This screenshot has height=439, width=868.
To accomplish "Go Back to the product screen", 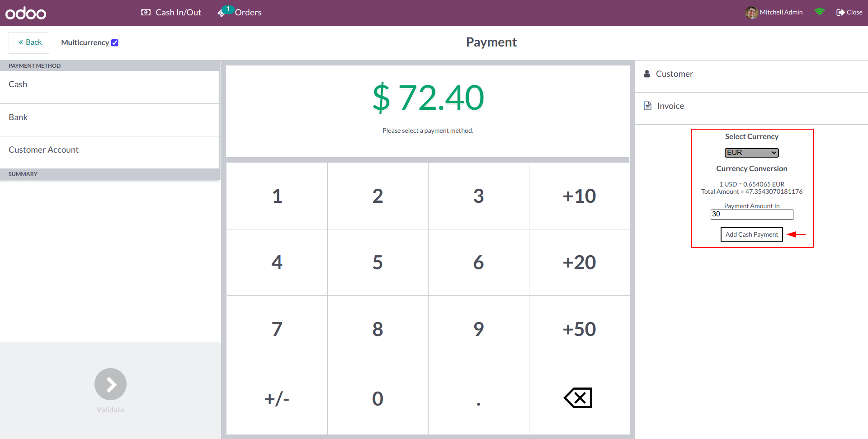I will (29, 42).
